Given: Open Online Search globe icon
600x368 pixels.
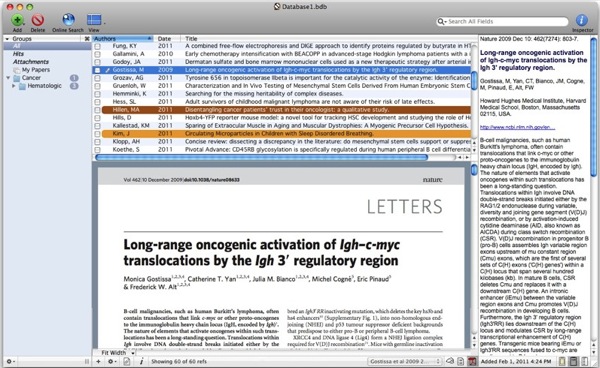Looking at the screenshot, I should [68, 20].
